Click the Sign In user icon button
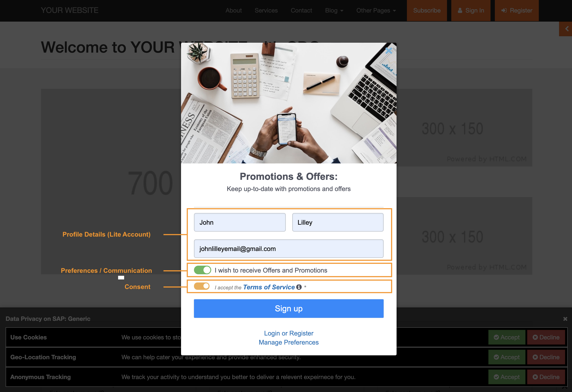Image resolution: width=572 pixels, height=392 pixels. coord(471,11)
